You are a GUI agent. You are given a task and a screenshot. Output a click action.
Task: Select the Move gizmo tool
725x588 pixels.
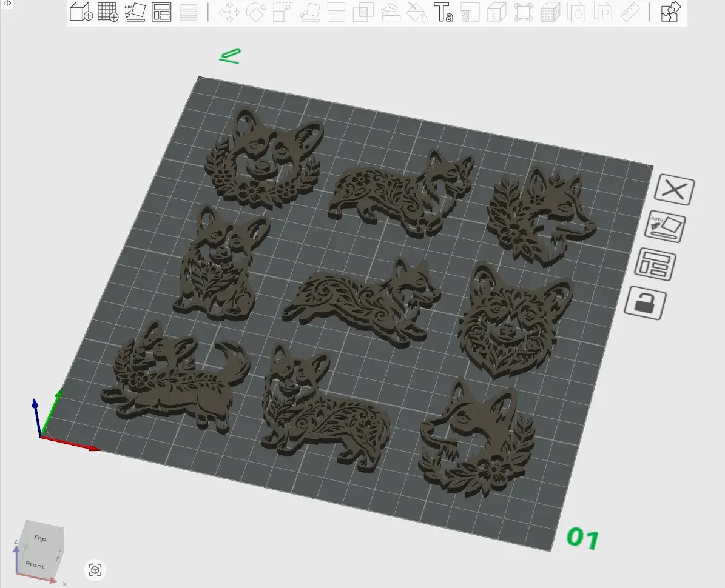point(229,12)
